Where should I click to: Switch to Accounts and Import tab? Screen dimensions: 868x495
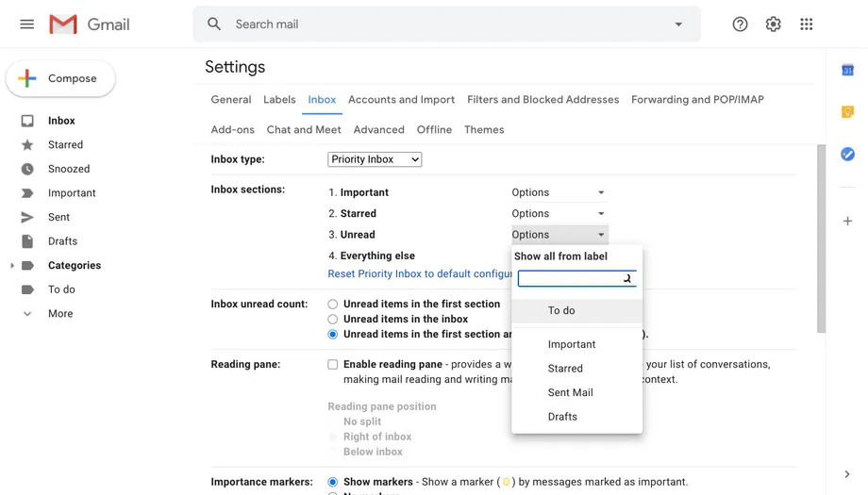[401, 100]
